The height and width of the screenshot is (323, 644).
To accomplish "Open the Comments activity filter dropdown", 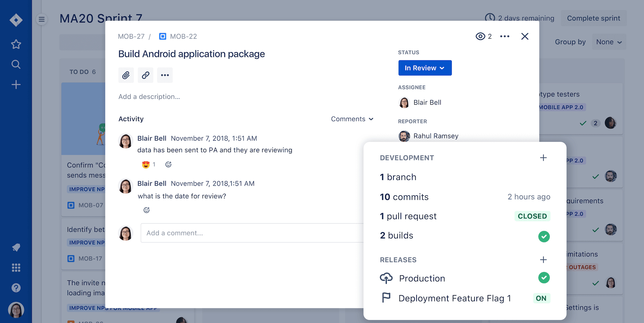I will (352, 119).
